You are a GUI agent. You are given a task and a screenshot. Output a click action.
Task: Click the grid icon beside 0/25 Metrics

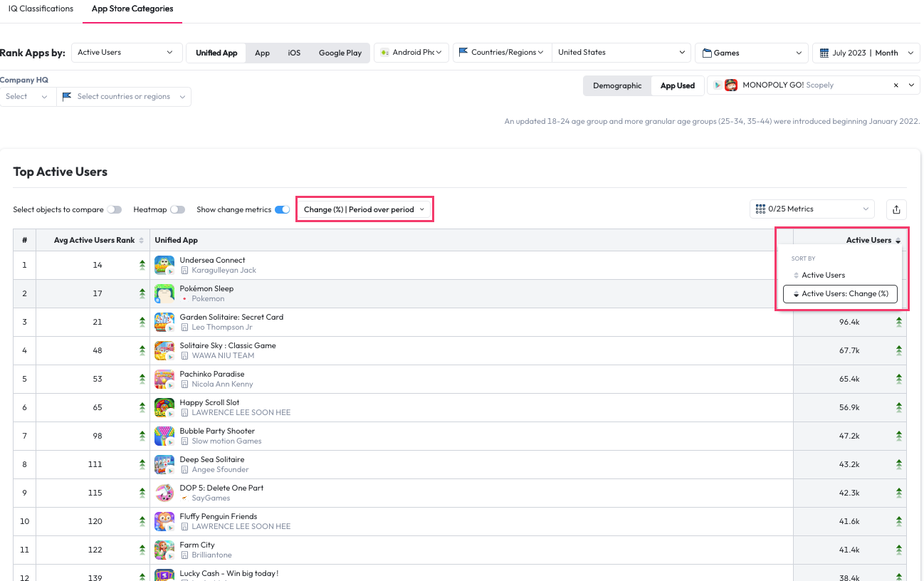click(760, 209)
